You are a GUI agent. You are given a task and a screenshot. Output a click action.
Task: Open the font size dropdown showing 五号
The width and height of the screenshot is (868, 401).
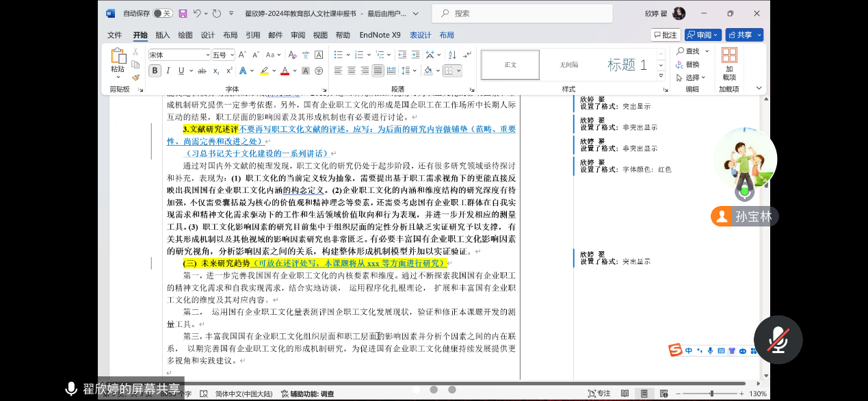(223, 55)
